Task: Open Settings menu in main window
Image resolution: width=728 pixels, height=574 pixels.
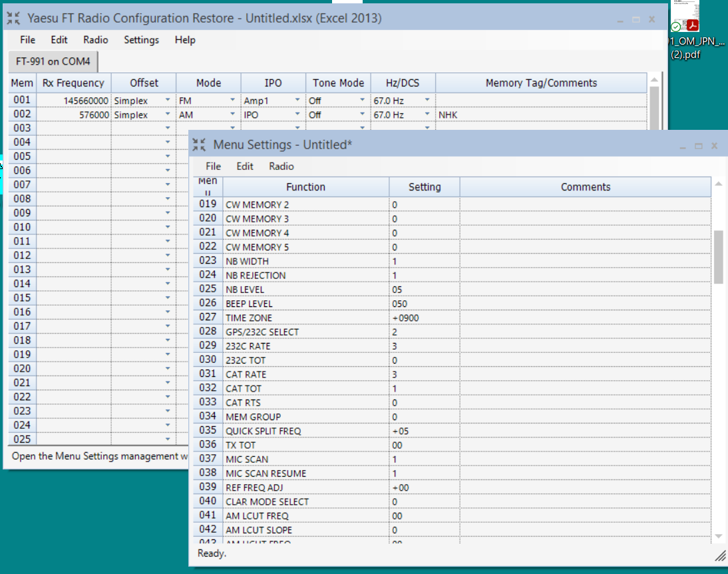Action: (x=141, y=40)
